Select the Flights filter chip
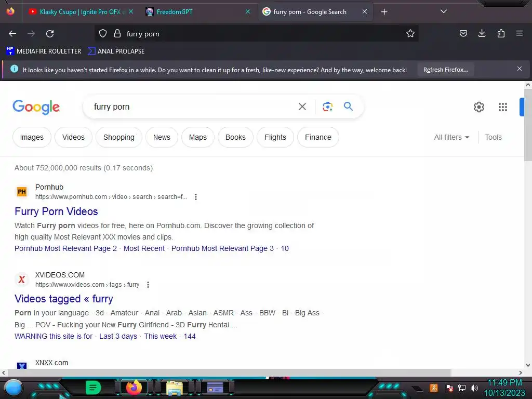Viewport: 532px width, 399px height. (275, 137)
